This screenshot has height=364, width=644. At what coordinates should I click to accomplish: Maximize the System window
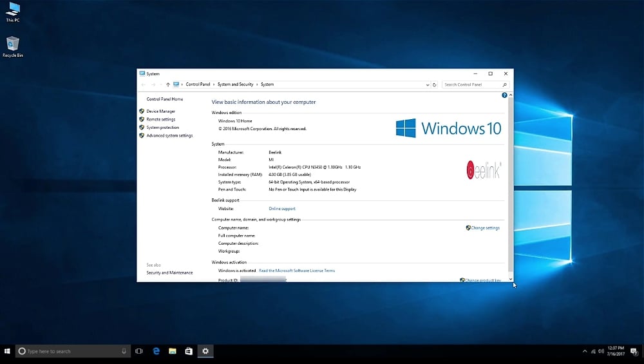(490, 73)
